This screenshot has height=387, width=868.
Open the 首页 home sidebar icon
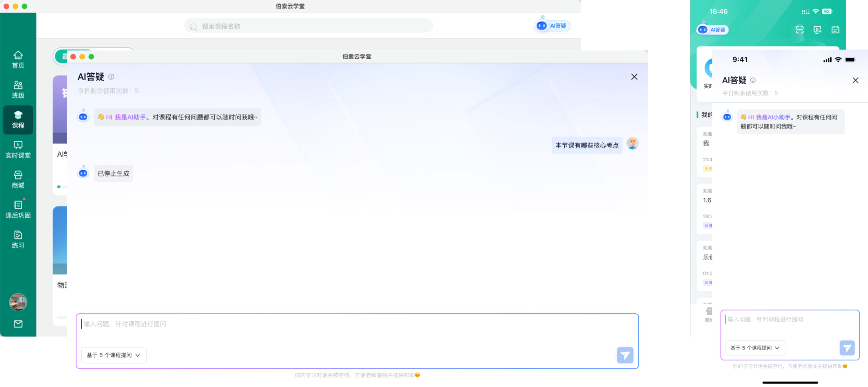pos(18,59)
